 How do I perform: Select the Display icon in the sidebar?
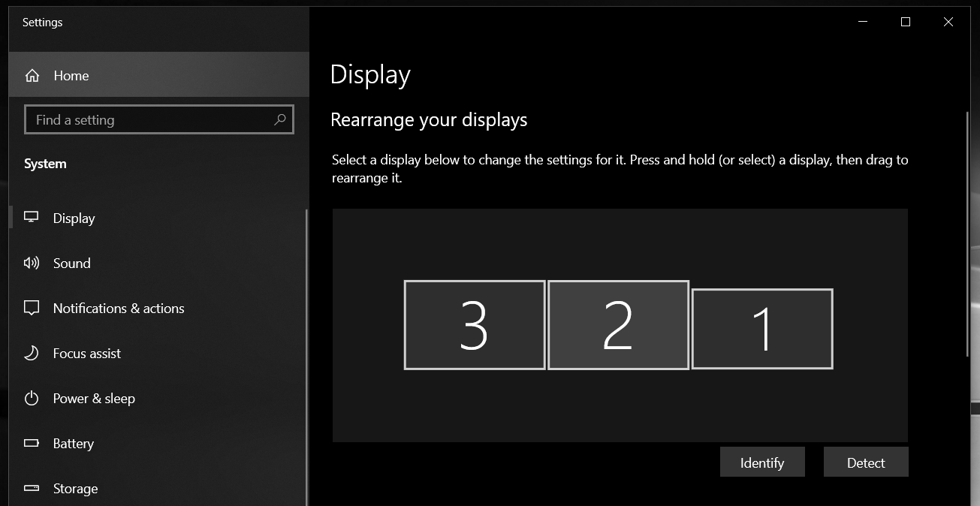tap(31, 217)
